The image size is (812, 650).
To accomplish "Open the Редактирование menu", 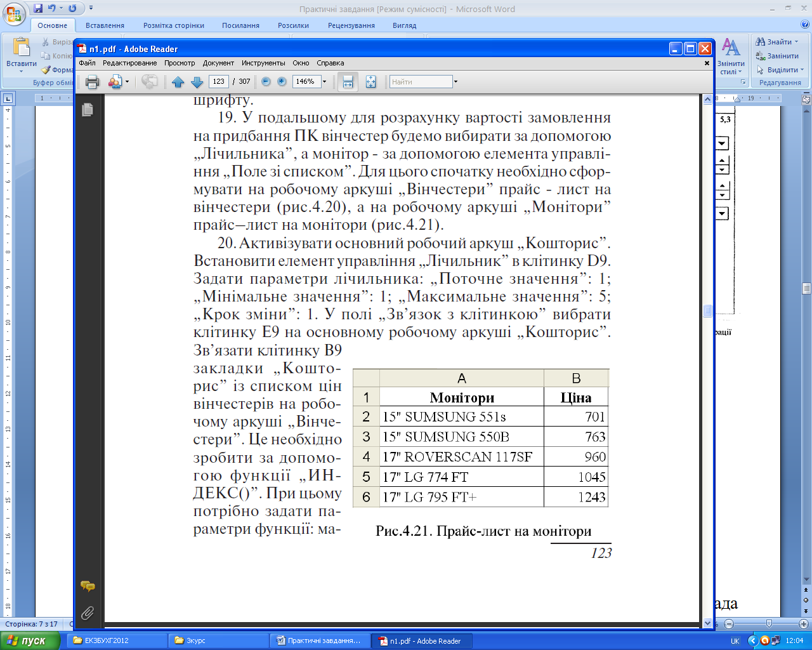I will (129, 63).
